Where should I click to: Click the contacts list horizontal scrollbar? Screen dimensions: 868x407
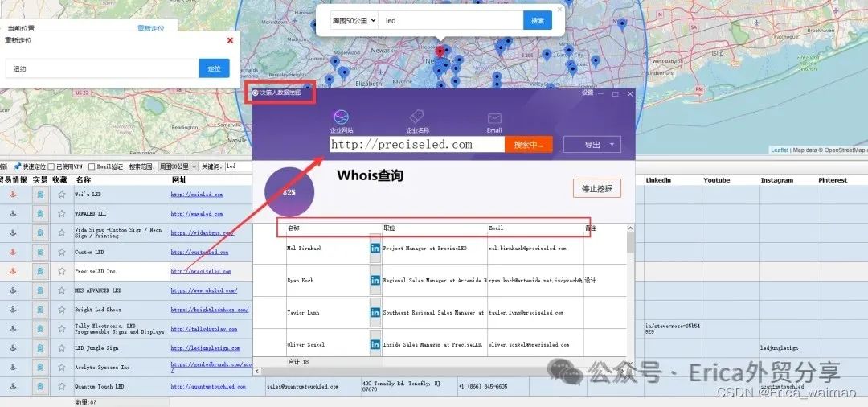click(440, 371)
